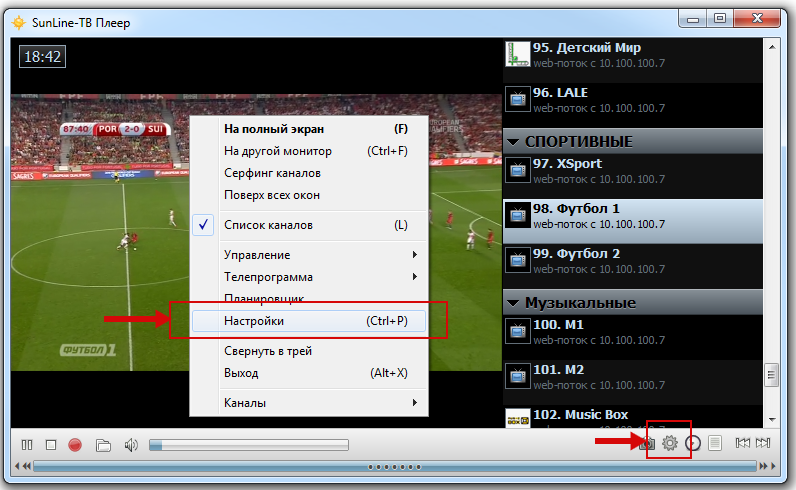The height and width of the screenshot is (490, 796).
Task: Click the channel list scrollbar thumb
Action: coord(772,375)
